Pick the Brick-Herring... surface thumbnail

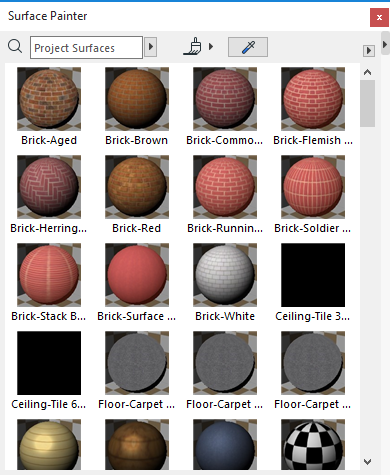[x=49, y=187]
